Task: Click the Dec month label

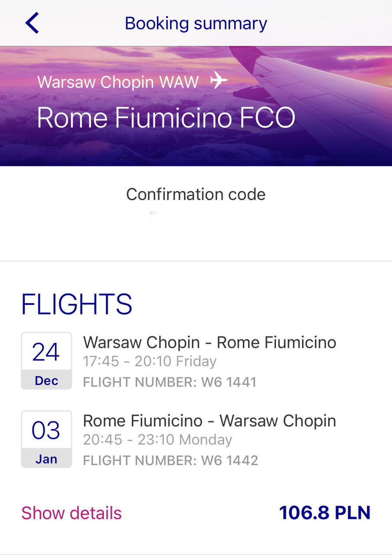Action: [x=46, y=381]
